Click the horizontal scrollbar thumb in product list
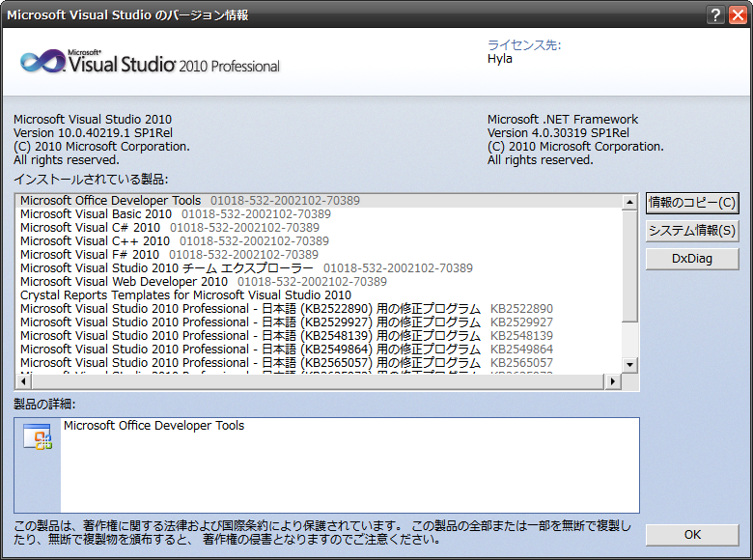The height and width of the screenshot is (560, 753). tap(318, 381)
